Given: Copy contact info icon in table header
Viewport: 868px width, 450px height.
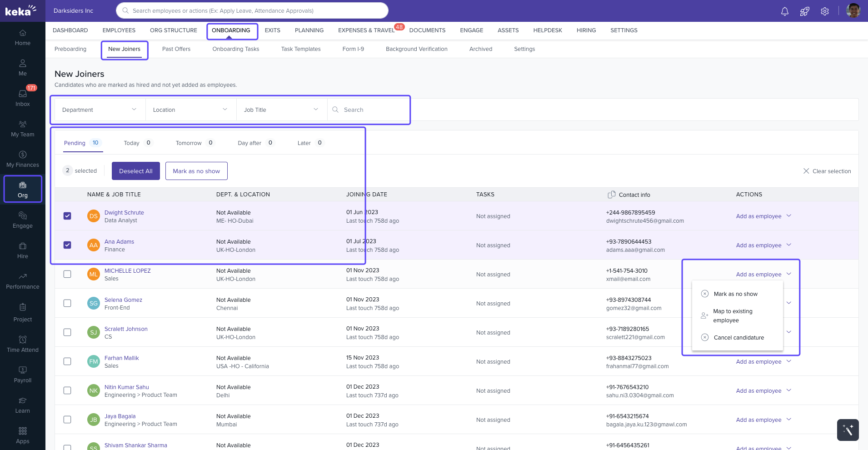Looking at the screenshot, I should pyautogui.click(x=612, y=195).
